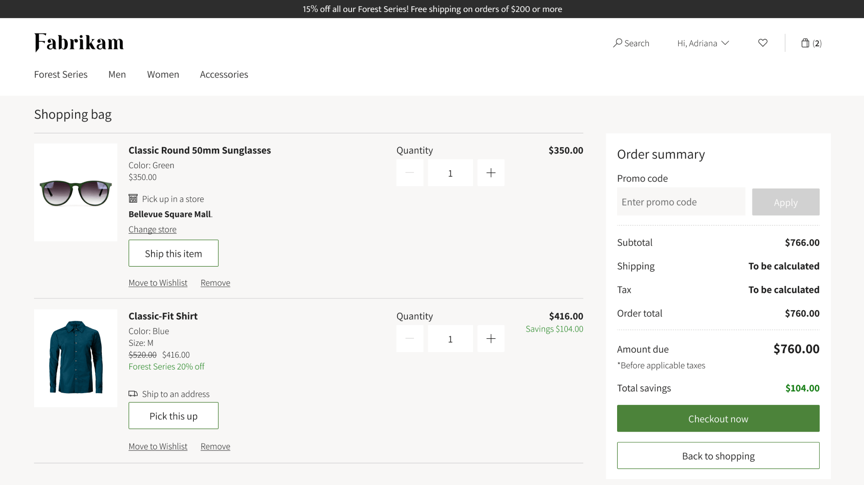
Task: Click the store pickup icon under sunglasses
Action: click(x=133, y=198)
